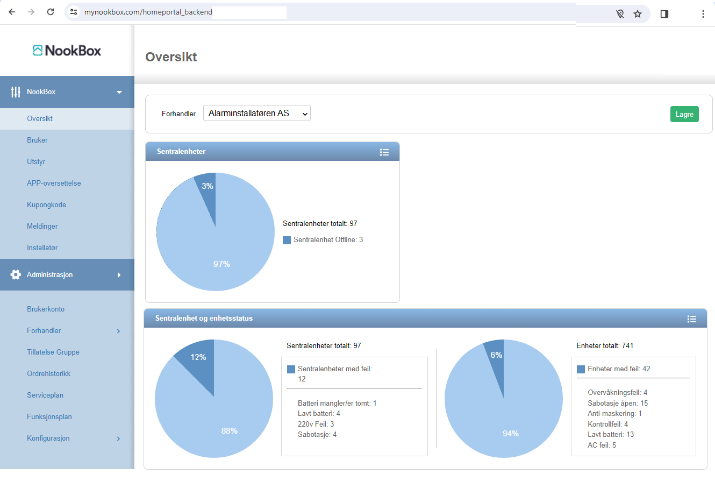The width and height of the screenshot is (715, 481).
Task: Click the Sentralenhet Offline legend color box
Action: pos(287,240)
